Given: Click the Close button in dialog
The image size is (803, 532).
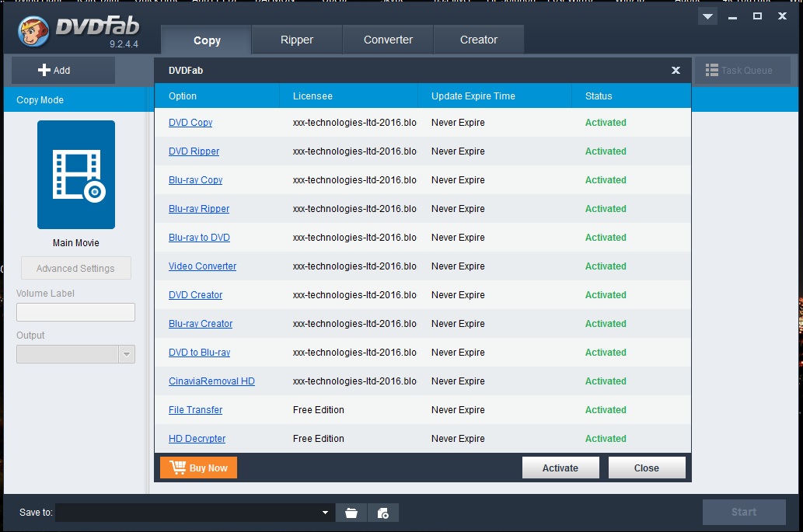Looking at the screenshot, I should [x=647, y=468].
